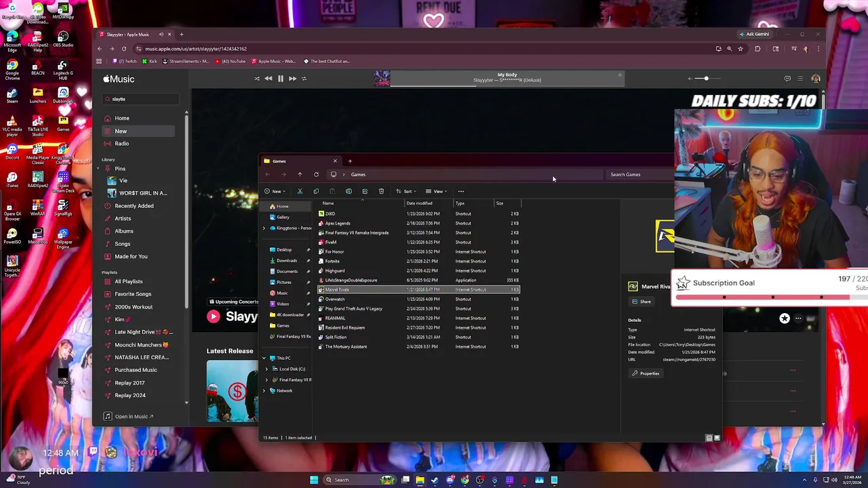Switch to details view in File Explorer status bar
The width and height of the screenshot is (868, 488).
coord(709,438)
